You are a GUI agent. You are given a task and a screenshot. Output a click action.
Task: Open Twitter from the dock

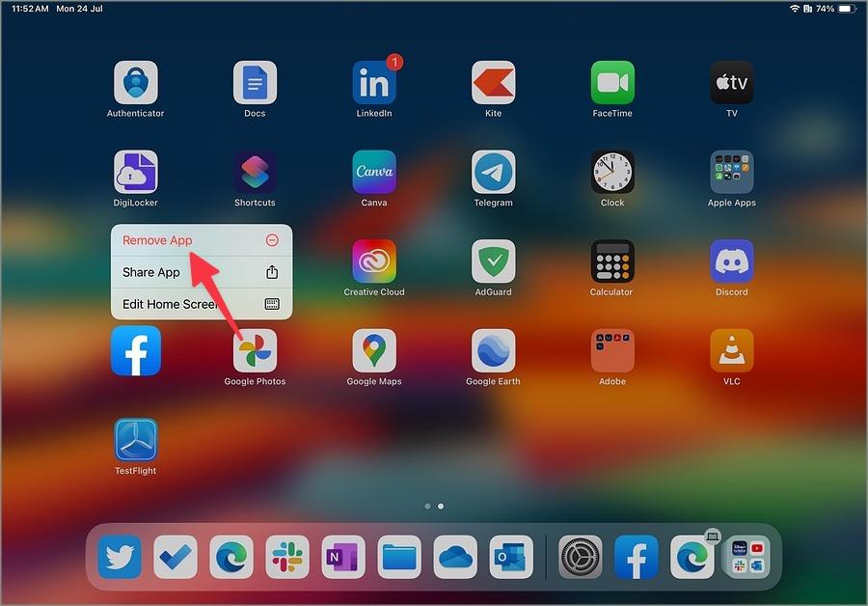(120, 557)
